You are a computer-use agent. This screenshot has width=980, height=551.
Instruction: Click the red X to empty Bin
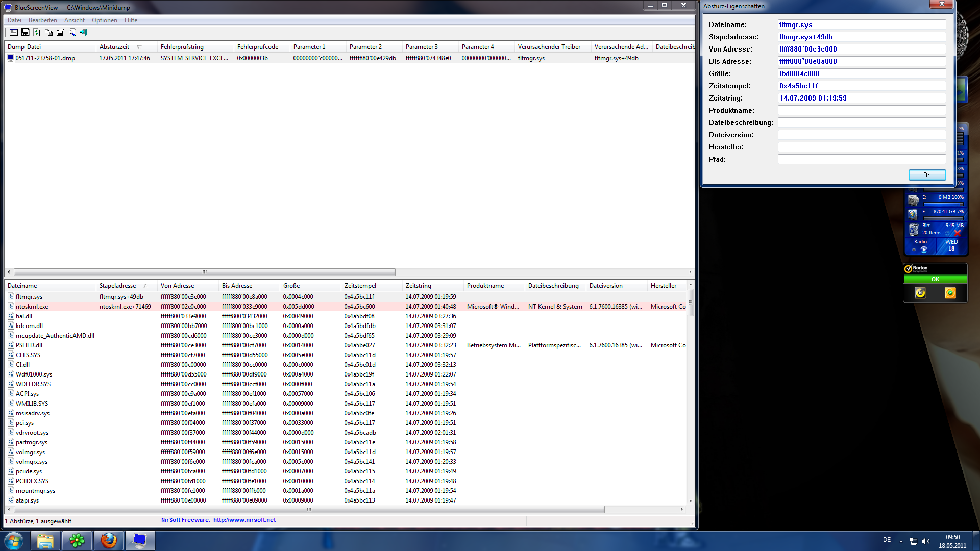click(x=957, y=233)
